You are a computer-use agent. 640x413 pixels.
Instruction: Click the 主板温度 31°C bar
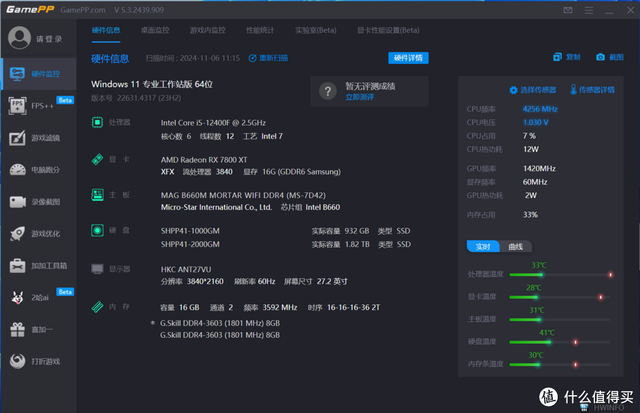(x=560, y=320)
